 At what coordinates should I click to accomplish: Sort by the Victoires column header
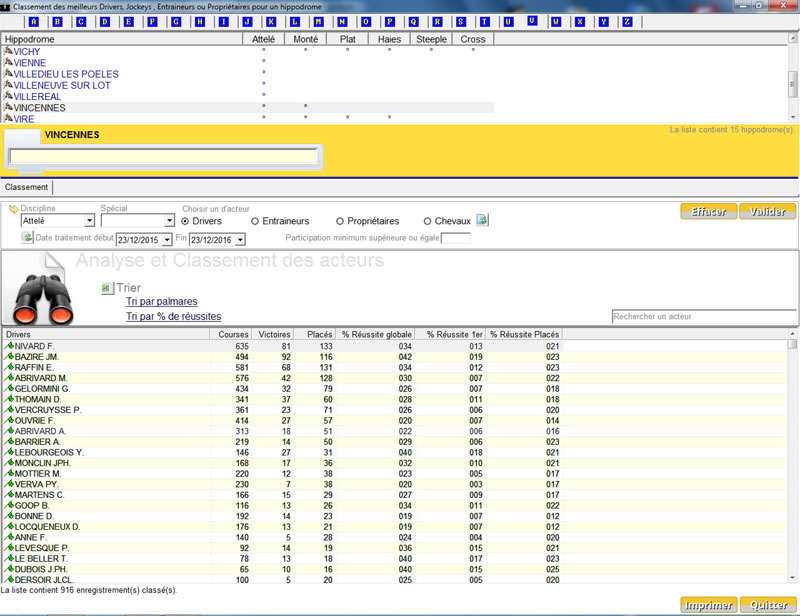click(x=274, y=334)
